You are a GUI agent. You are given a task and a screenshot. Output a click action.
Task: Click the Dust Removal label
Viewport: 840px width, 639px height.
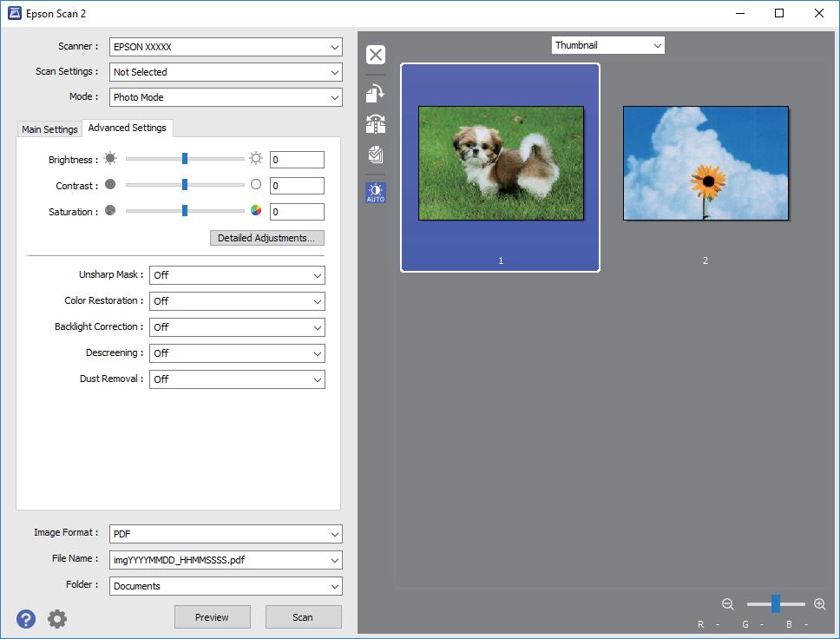pos(111,379)
